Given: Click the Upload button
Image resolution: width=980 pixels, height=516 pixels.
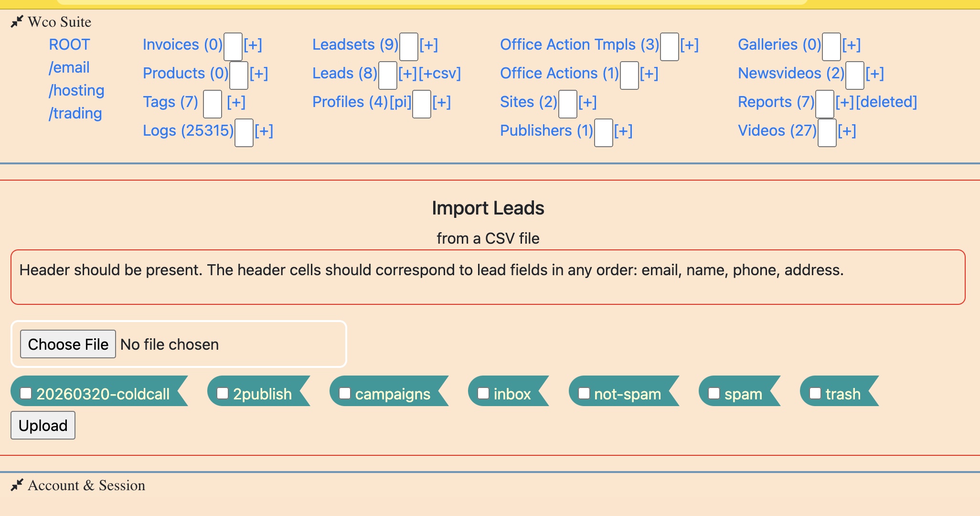Looking at the screenshot, I should 43,425.
